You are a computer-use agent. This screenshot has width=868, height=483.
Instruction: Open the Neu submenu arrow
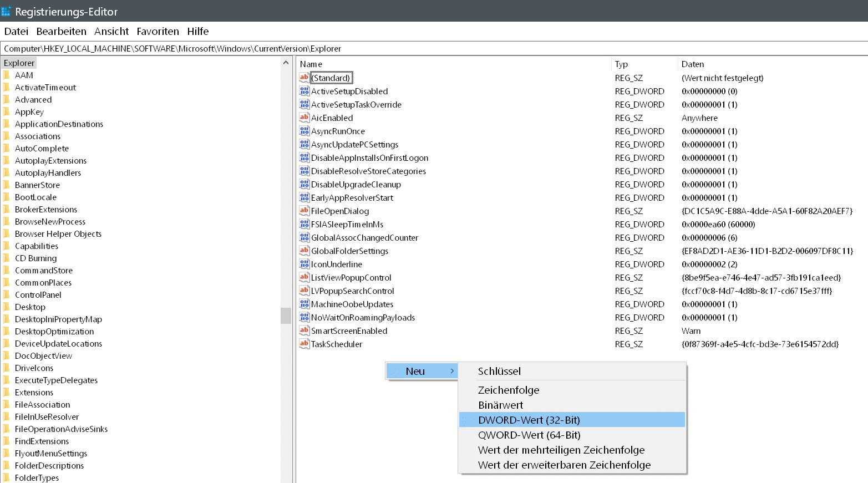[x=452, y=371]
